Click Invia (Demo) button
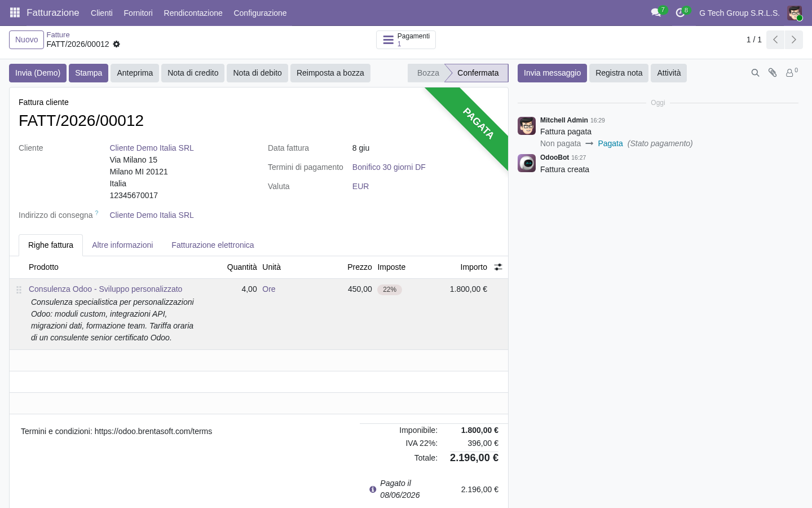Image resolution: width=812 pixels, height=508 pixels. 38,73
